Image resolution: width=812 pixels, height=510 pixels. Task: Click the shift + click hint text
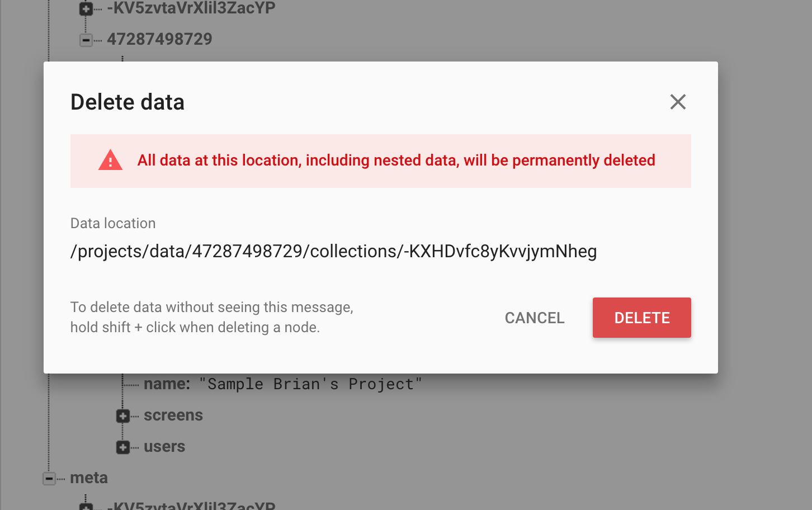click(x=211, y=317)
